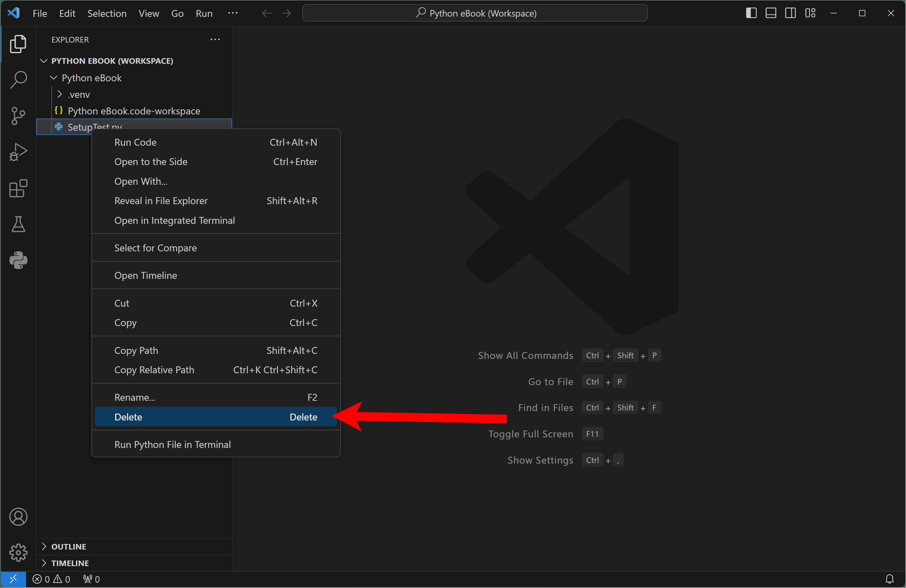Minimize the VS Code window

click(834, 13)
